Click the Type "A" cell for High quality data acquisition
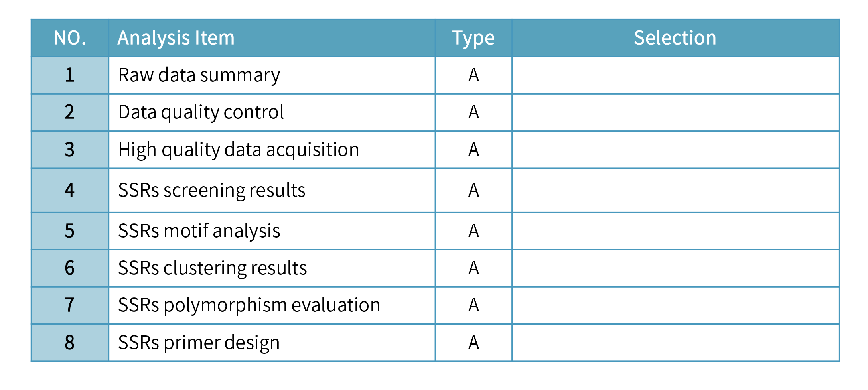Screen dimensions: 868x390 [x=473, y=150]
